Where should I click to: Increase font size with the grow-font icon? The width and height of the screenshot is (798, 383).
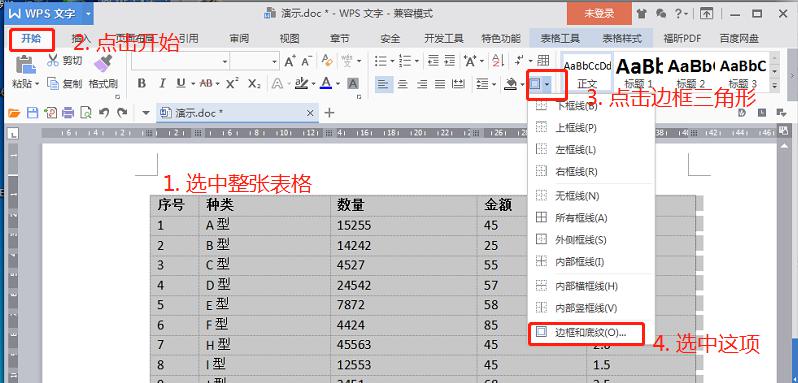[x=290, y=62]
